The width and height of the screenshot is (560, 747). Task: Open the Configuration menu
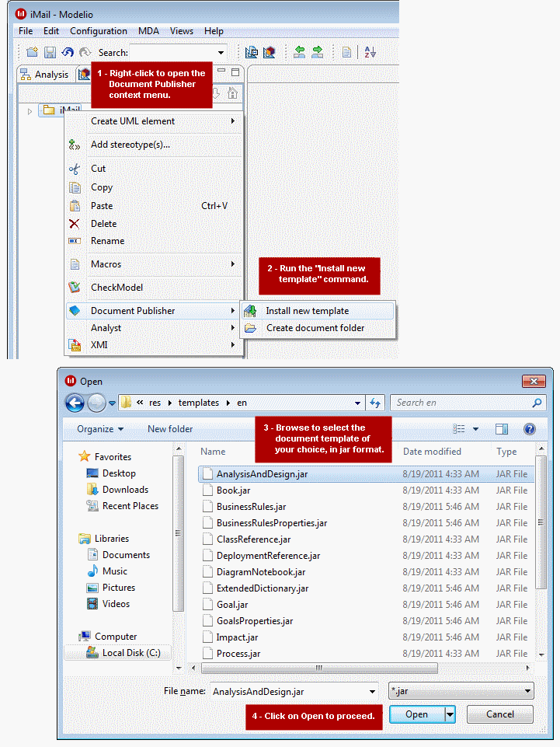pyautogui.click(x=99, y=31)
